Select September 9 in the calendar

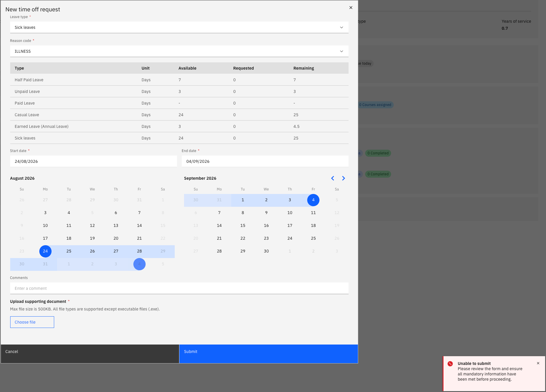[266, 213]
